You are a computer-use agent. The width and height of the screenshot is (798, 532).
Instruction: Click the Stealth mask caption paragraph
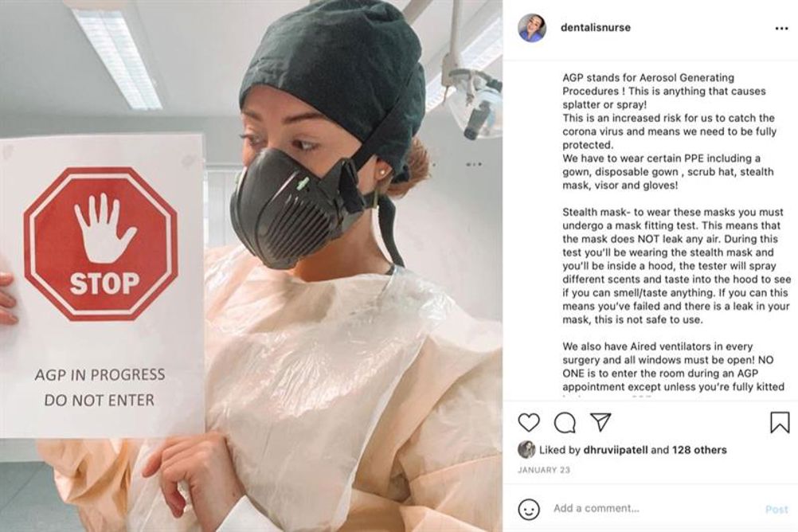pyautogui.click(x=676, y=266)
